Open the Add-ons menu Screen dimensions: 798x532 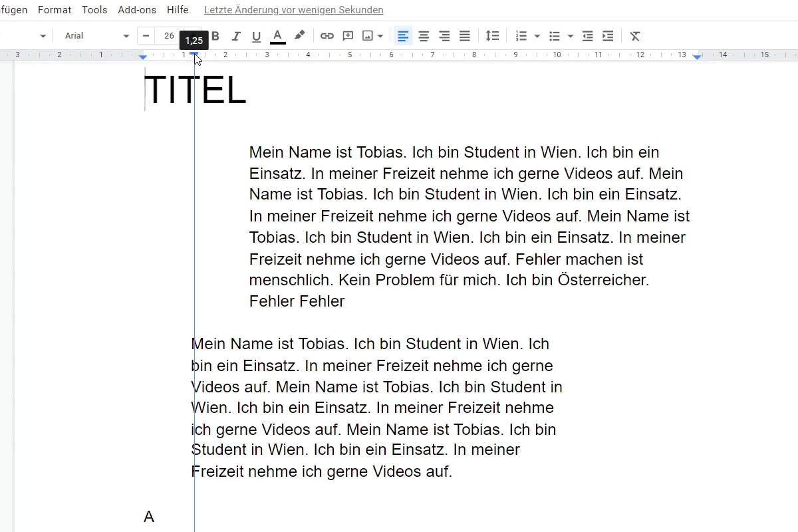(x=137, y=10)
